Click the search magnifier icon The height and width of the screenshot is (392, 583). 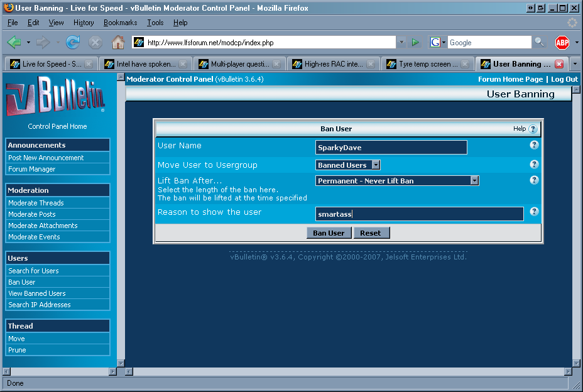(539, 42)
